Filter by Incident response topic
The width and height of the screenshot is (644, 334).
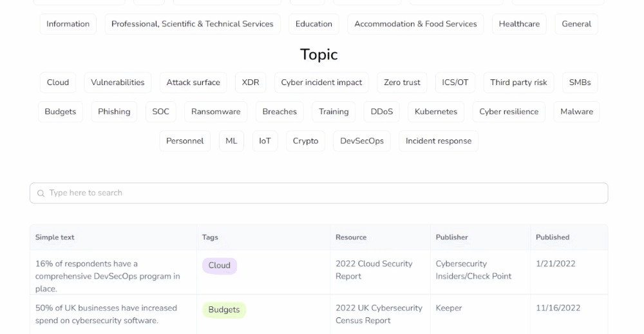pyautogui.click(x=439, y=141)
